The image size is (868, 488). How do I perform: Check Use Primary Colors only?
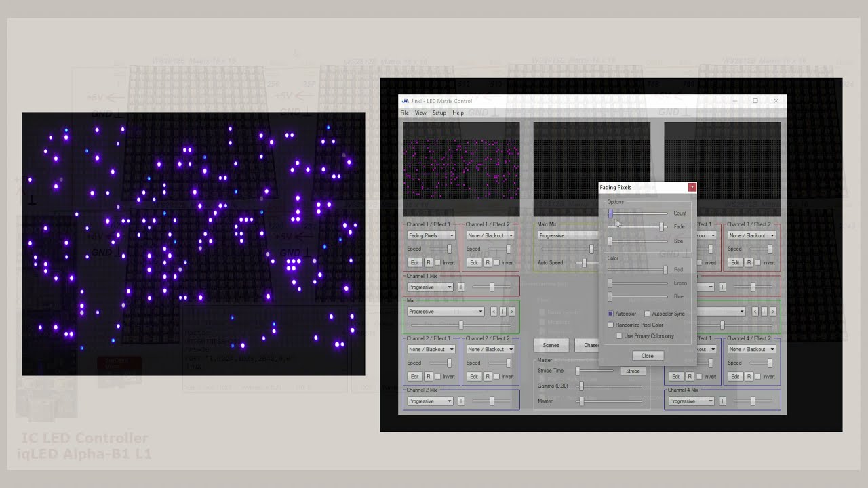[619, 336]
